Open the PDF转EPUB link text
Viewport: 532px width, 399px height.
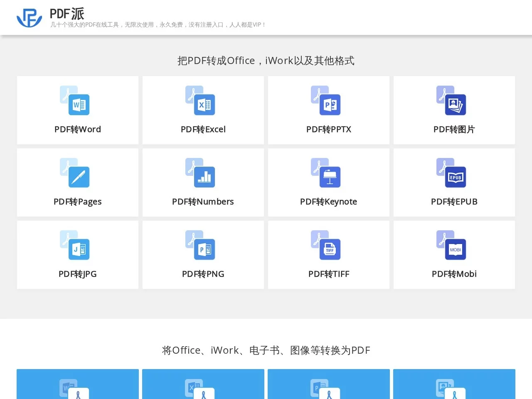tap(454, 202)
